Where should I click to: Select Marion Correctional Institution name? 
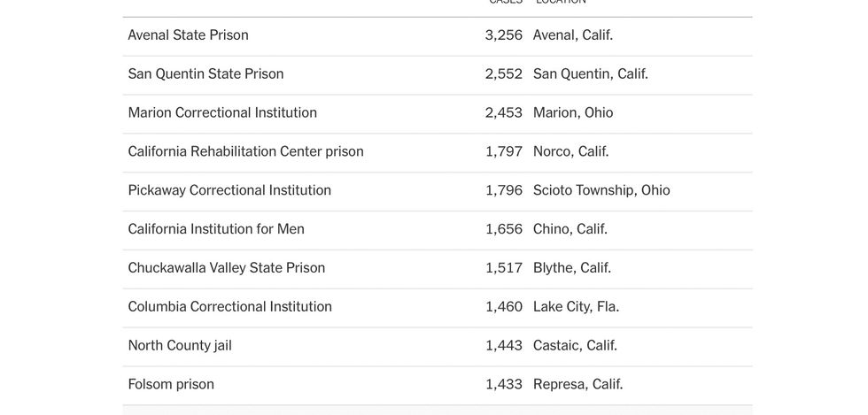(222, 112)
